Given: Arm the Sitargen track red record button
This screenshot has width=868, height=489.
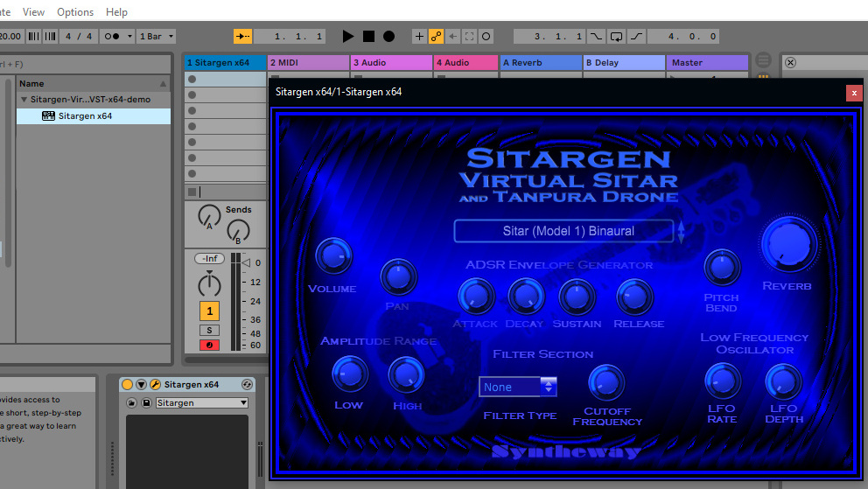Looking at the screenshot, I should point(209,346).
